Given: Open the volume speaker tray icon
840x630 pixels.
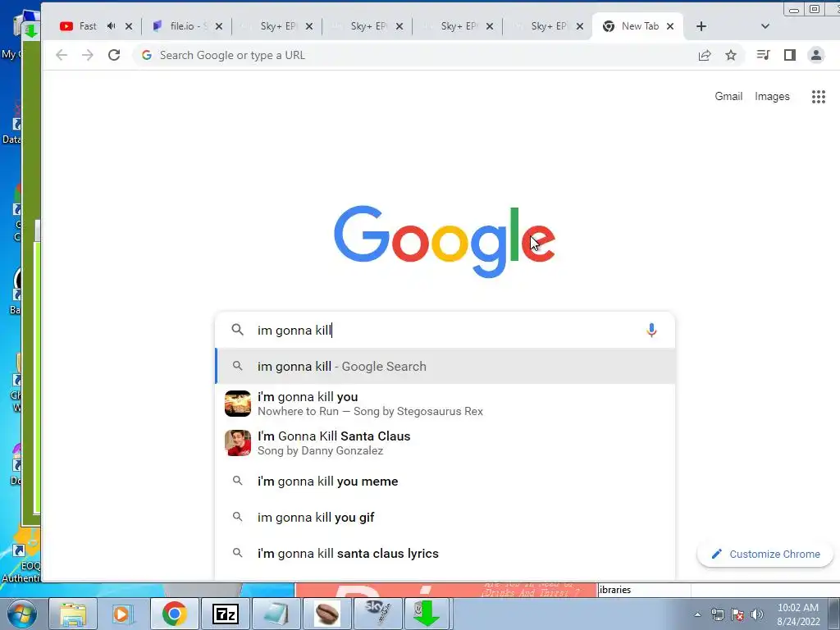Looking at the screenshot, I should tap(757, 614).
